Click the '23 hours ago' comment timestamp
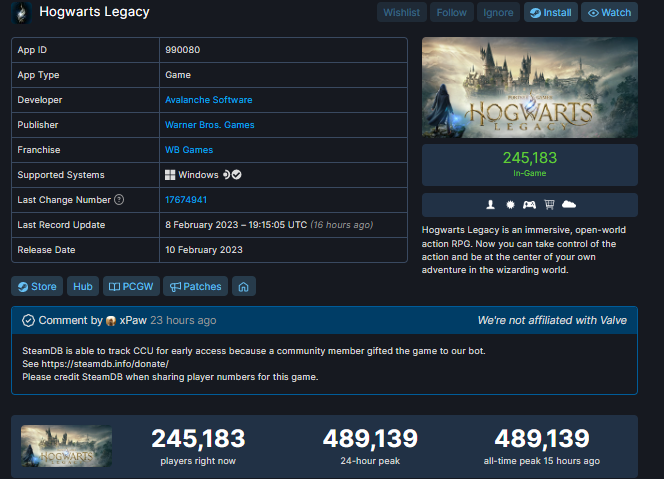This screenshot has width=664, height=479. [183, 320]
